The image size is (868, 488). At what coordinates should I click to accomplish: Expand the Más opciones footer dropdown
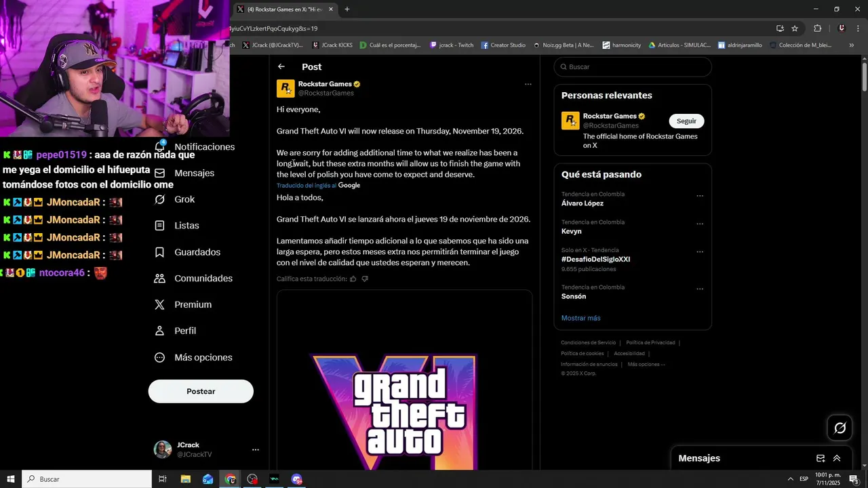[x=646, y=364]
